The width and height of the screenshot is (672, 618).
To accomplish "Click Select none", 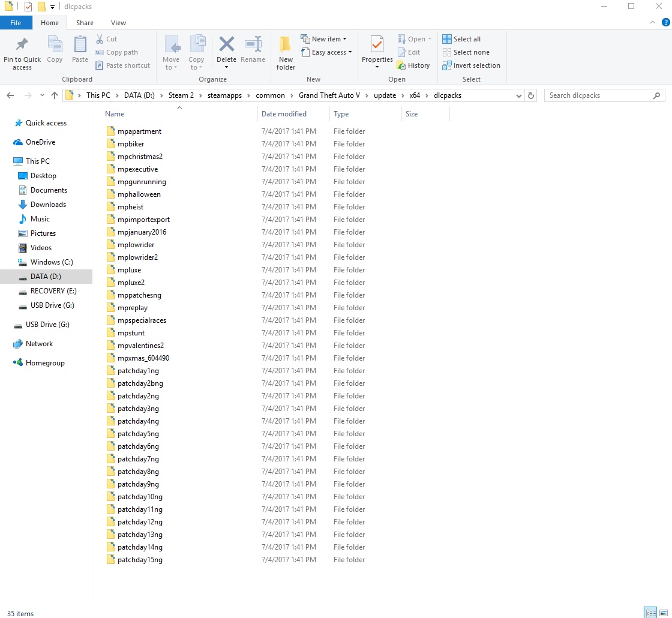I will pos(466,52).
